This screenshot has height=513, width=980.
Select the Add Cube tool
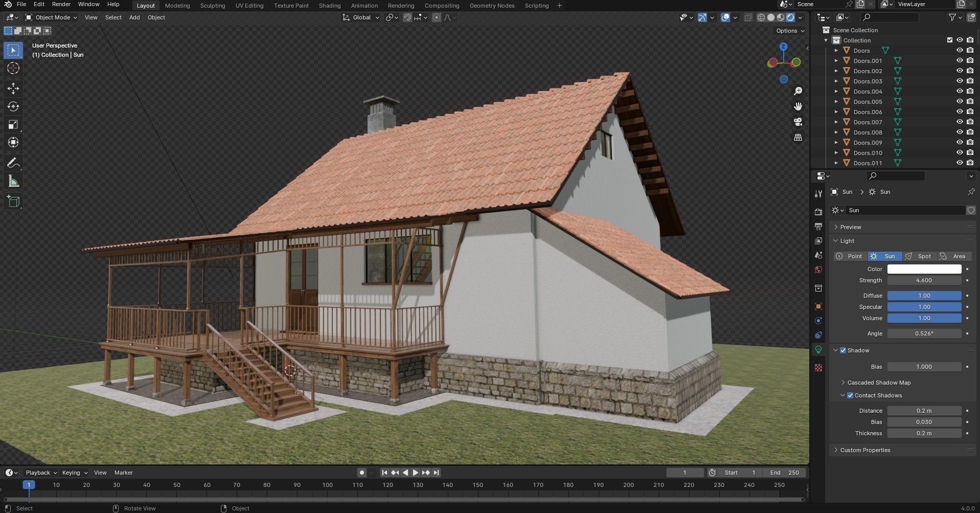pos(13,202)
